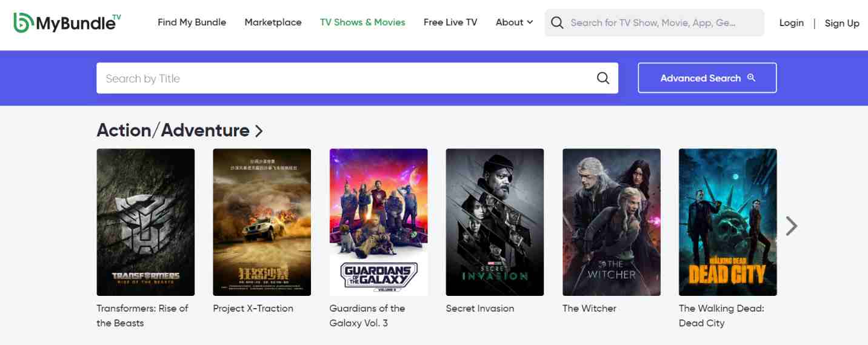The image size is (868, 345).
Task: Go to Marketplace
Action: tap(273, 22)
